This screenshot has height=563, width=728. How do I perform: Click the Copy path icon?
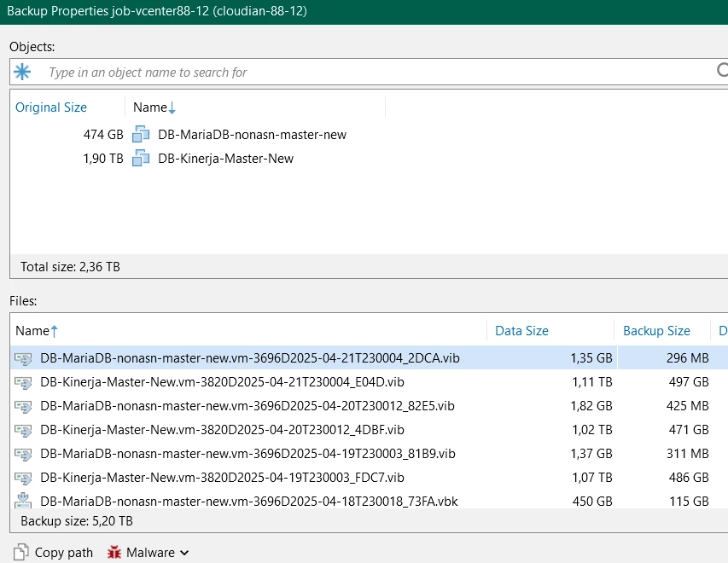[x=21, y=552]
